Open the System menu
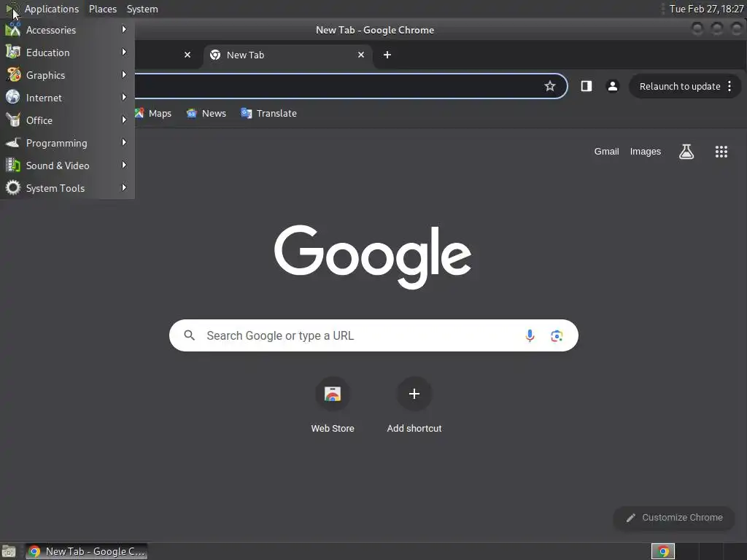Screen dimensions: 747x560 pos(142,9)
